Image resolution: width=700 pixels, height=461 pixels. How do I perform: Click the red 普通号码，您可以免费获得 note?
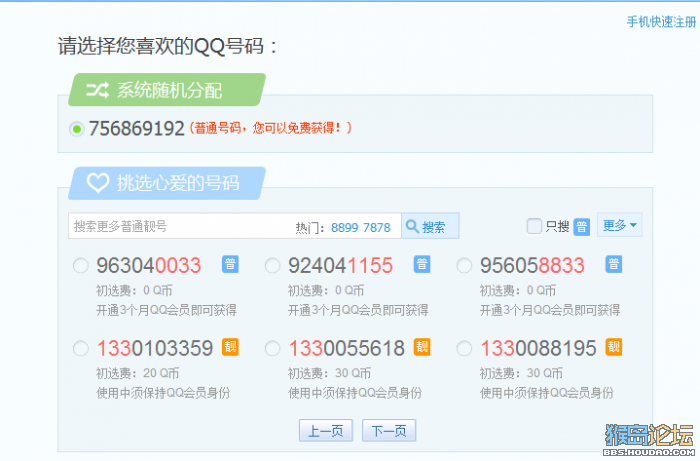[x=271, y=129]
